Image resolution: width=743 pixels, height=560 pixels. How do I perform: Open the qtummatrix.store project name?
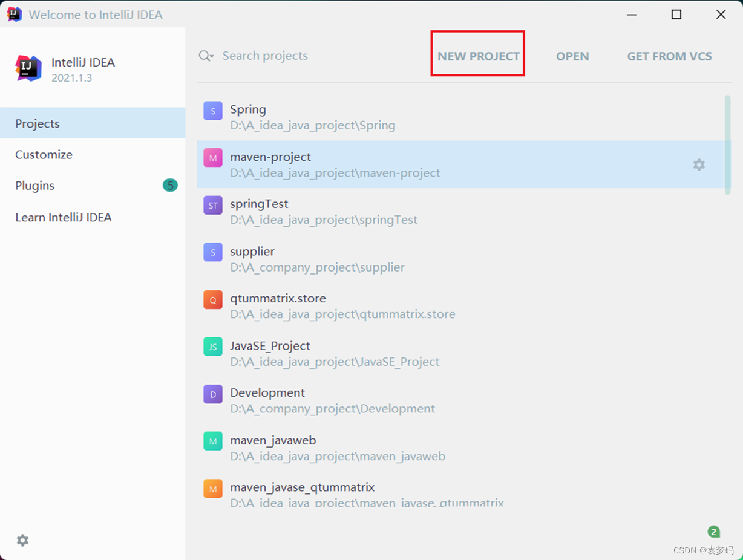point(278,298)
